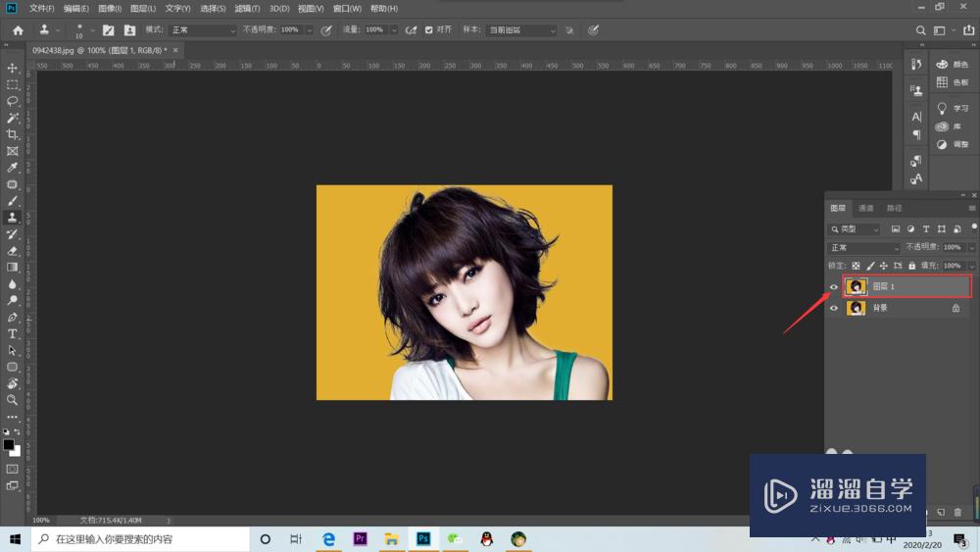Select the Crop tool
This screenshot has width=980, height=552.
pos(13,134)
